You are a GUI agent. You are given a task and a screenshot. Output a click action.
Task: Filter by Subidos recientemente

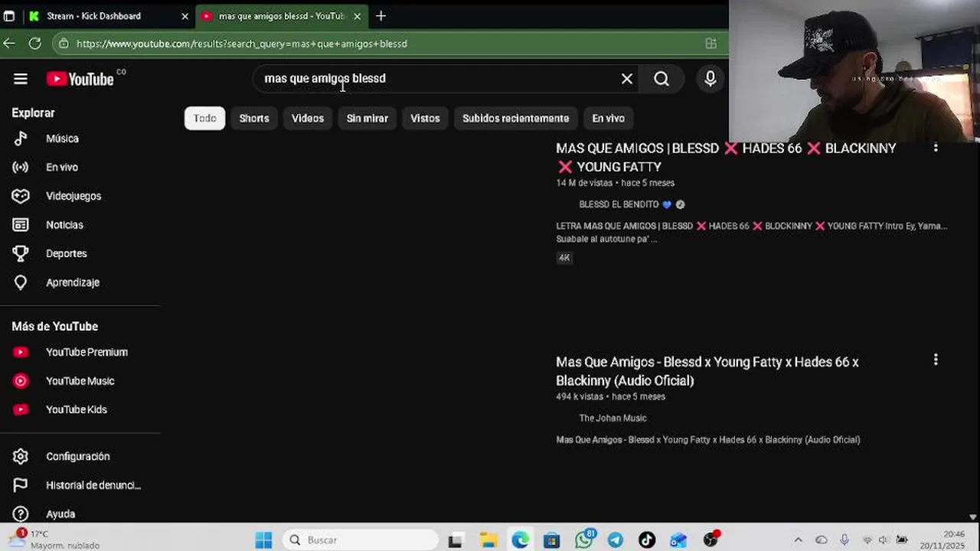tap(515, 119)
